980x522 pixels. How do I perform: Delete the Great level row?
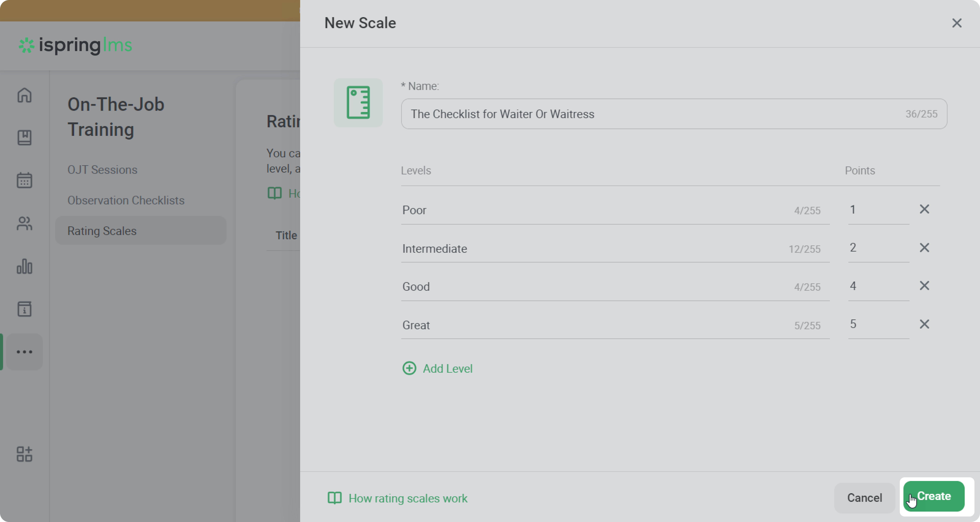tap(924, 324)
